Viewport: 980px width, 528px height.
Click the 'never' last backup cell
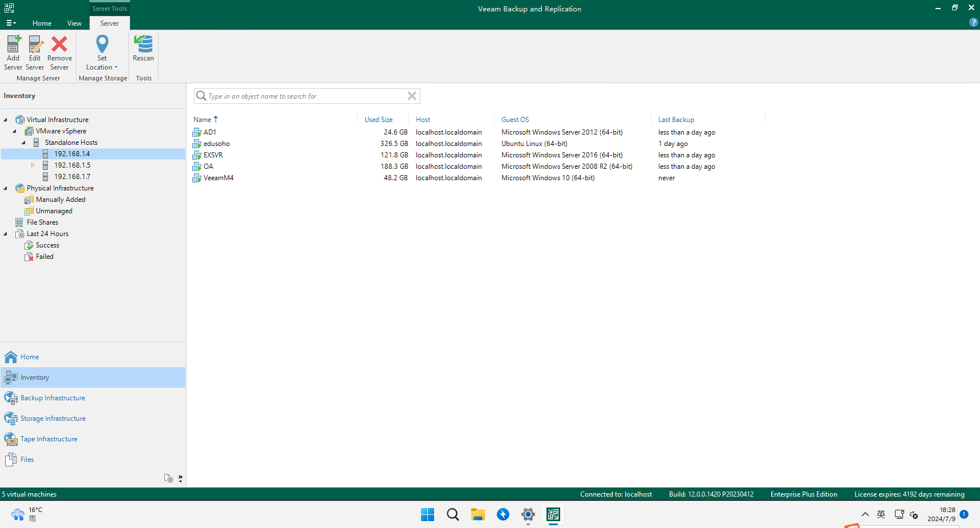(x=666, y=178)
